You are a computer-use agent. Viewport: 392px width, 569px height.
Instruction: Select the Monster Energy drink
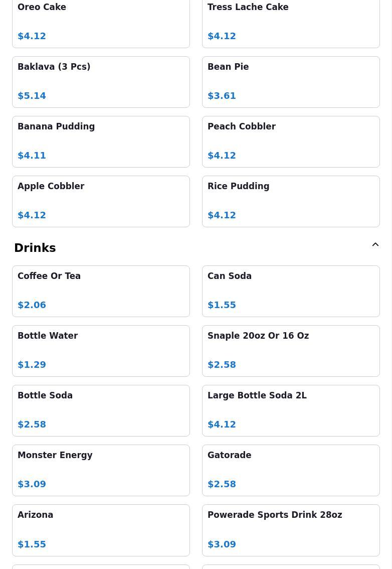point(101,470)
